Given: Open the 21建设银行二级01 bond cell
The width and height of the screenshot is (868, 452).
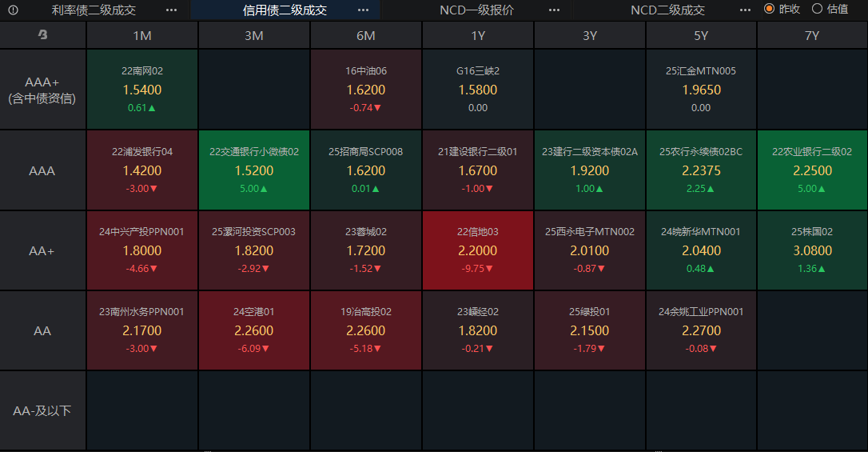Looking at the screenshot, I should point(478,170).
